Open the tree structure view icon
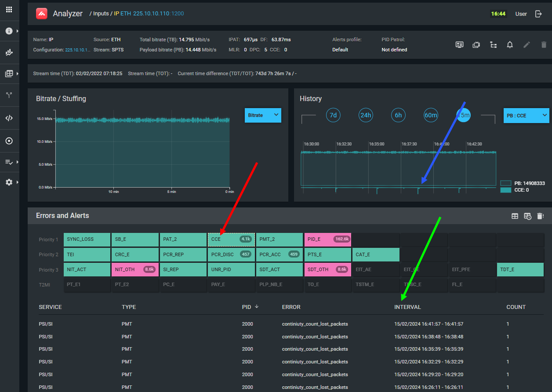This screenshot has width=552, height=392. (x=493, y=45)
